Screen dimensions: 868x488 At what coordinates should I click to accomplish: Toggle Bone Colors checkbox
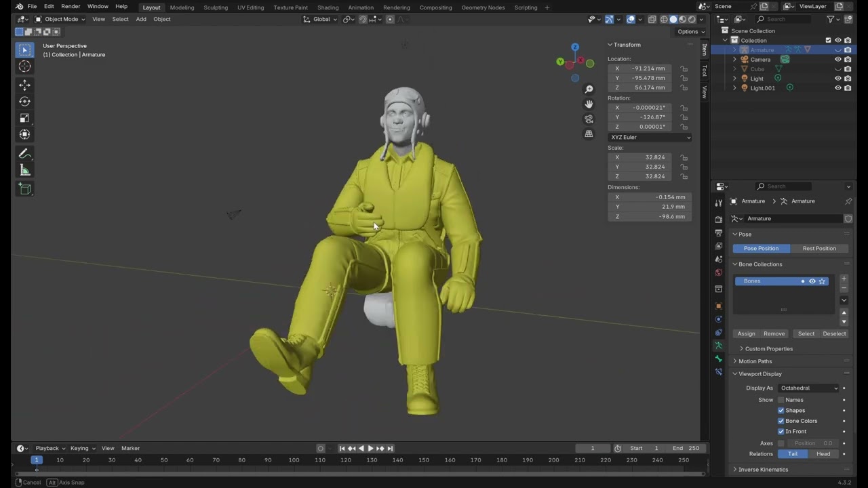(x=781, y=421)
